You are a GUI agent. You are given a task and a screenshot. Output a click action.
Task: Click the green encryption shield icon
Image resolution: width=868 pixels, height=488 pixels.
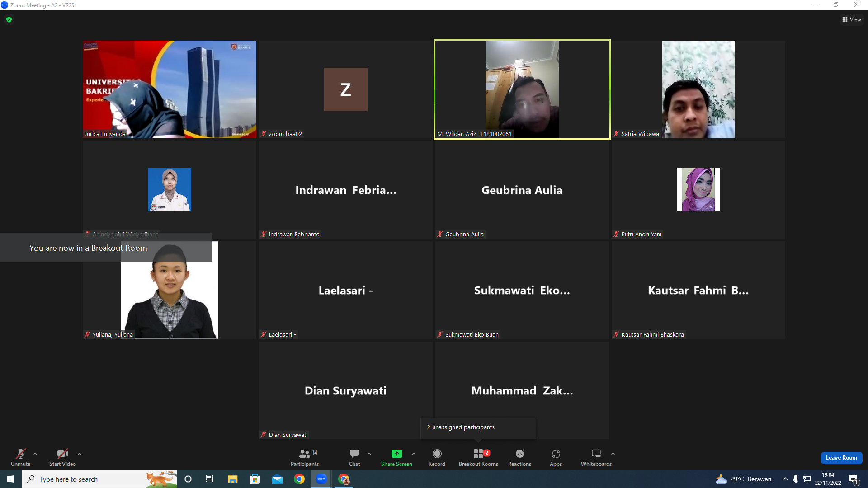(x=9, y=19)
